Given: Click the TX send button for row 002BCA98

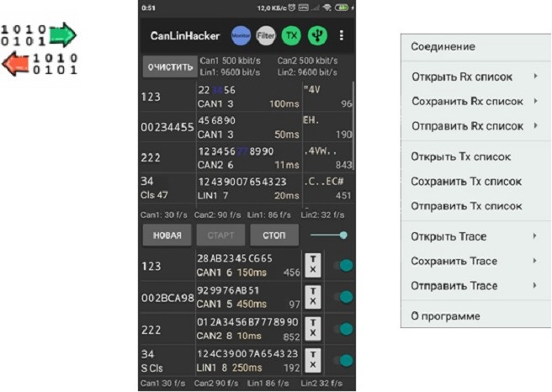Looking at the screenshot, I should click(313, 297).
